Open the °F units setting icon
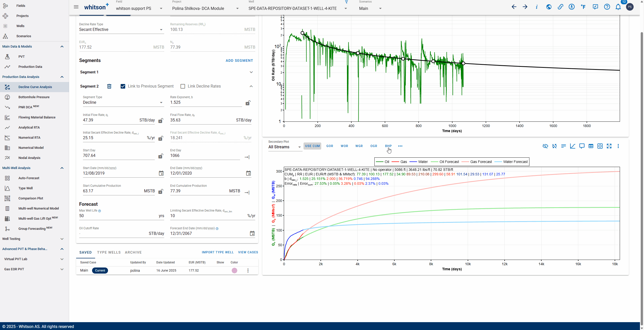Viewport: 644px width, 330px height. click(583, 7)
